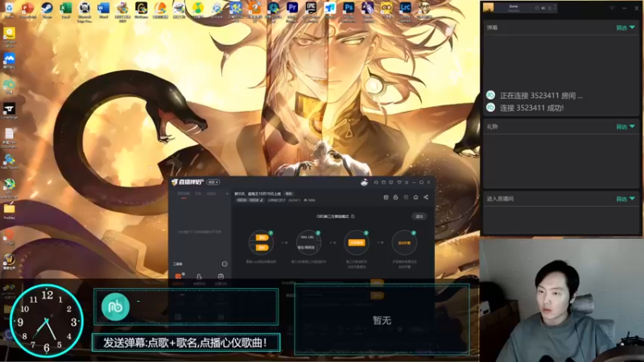Screen dimensions: 644x362
Task: Click the analog clock widget
Action: [x=47, y=320]
